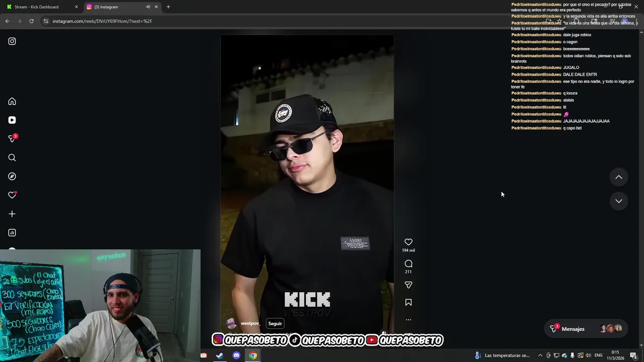Close the Instagram tab
Image resolution: width=644 pixels, height=362 pixels.
coord(156,7)
